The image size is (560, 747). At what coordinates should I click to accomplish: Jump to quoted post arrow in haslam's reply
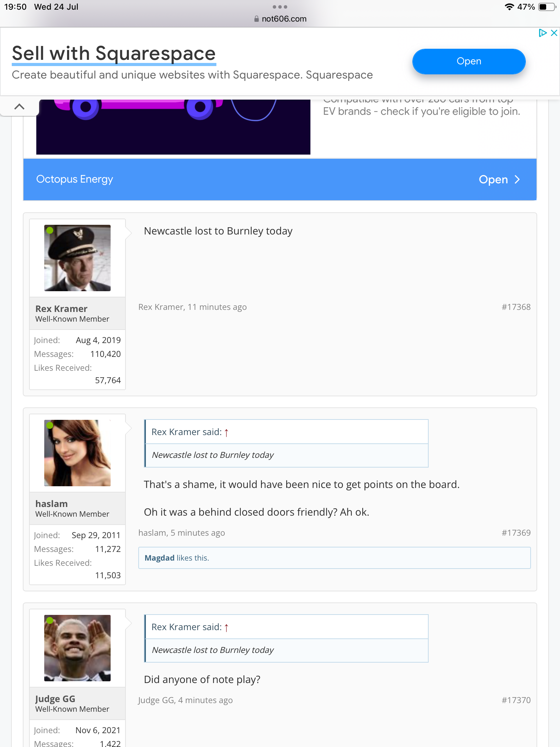coord(226,433)
